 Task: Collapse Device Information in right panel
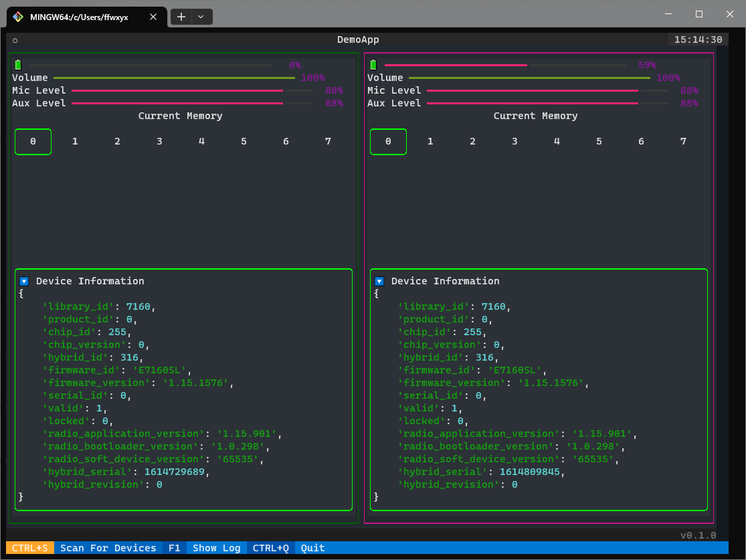379,282
